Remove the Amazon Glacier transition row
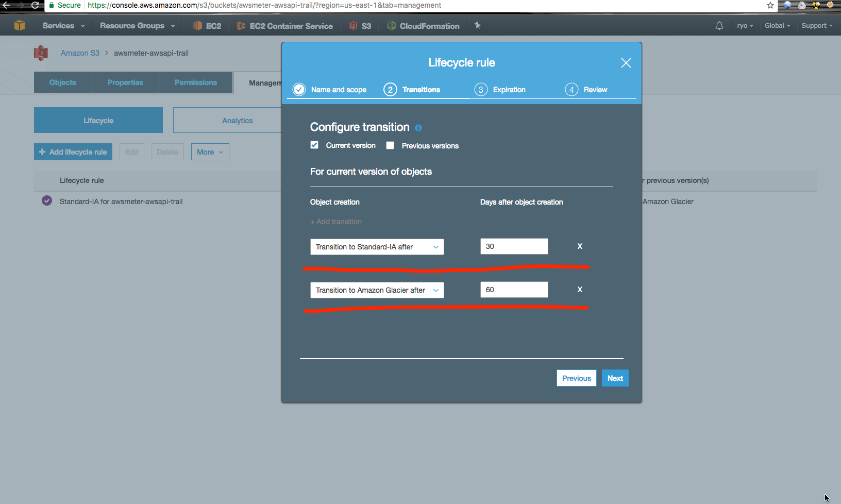 tap(580, 290)
